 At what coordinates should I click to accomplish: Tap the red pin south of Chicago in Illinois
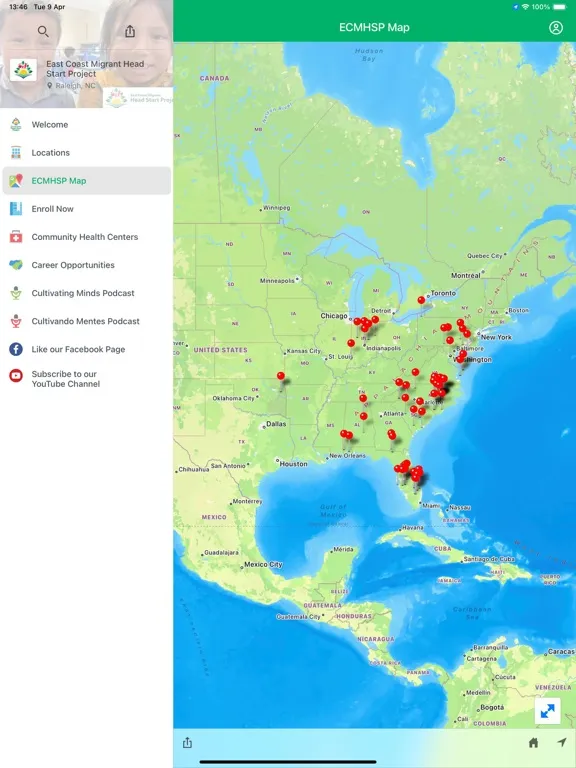[351, 343]
